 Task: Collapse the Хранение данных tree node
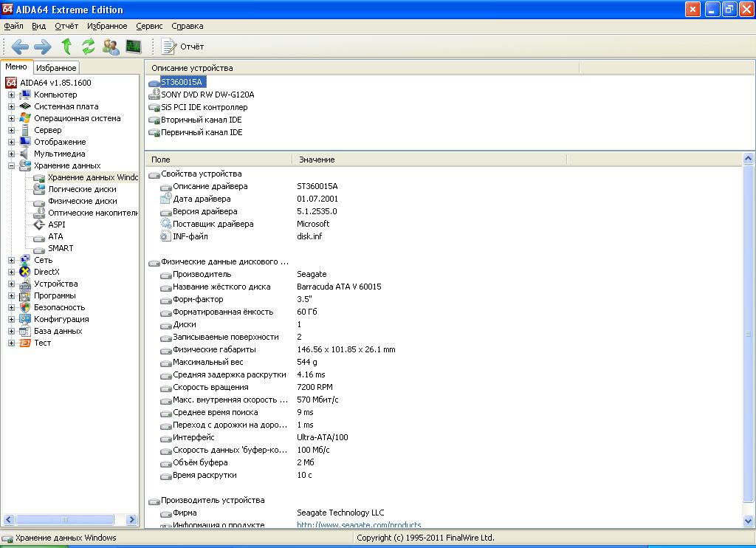(11, 165)
